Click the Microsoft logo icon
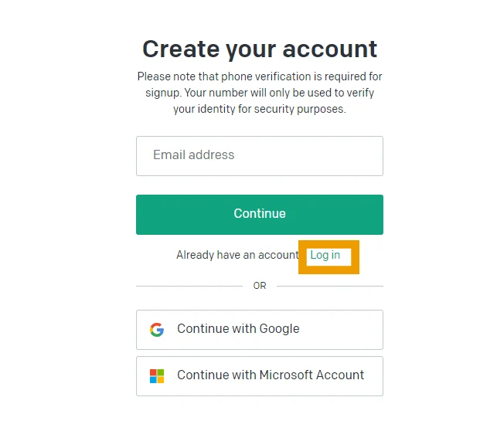 [x=157, y=376]
